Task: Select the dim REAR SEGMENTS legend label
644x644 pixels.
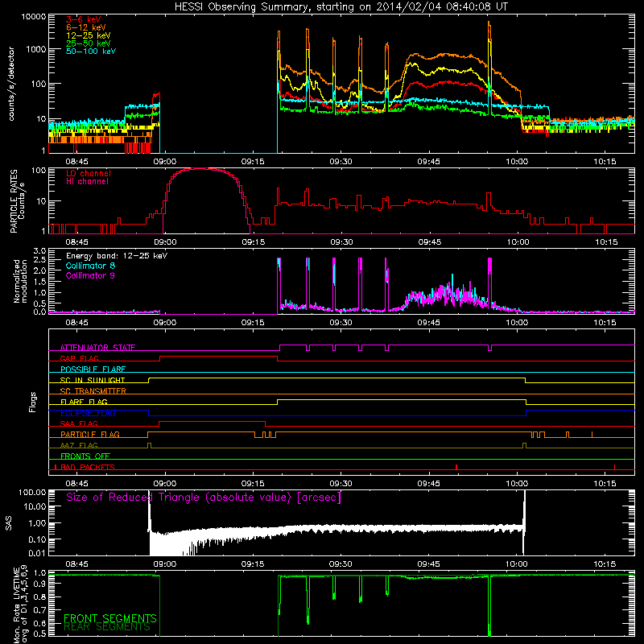Action: point(107,627)
